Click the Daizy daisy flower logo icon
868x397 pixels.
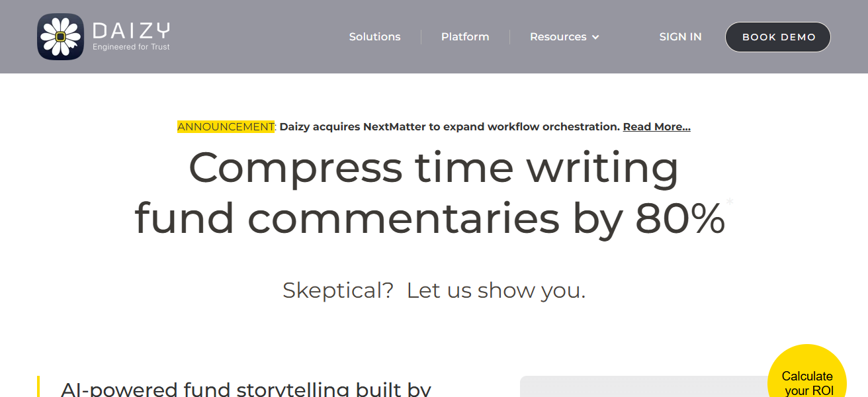pyautogui.click(x=60, y=37)
